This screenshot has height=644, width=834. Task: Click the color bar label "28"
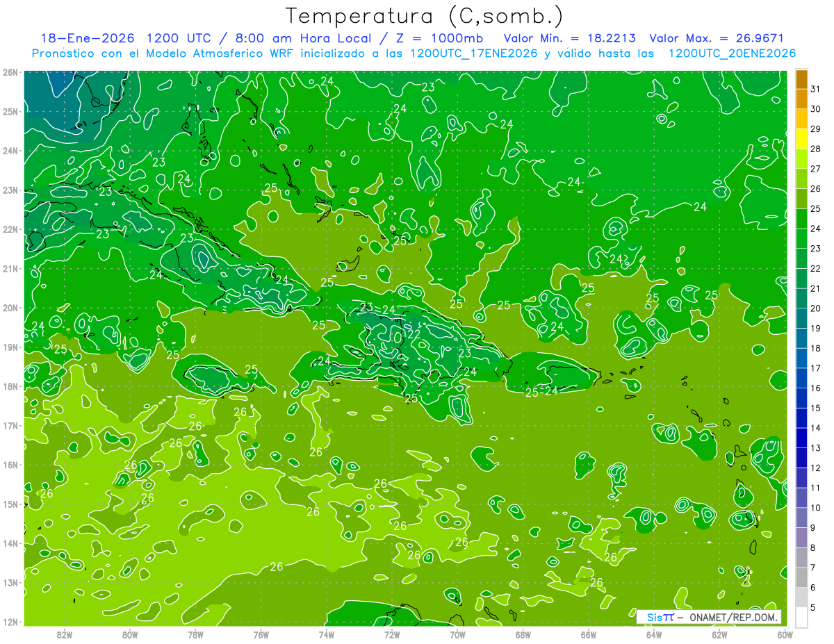[x=815, y=149]
